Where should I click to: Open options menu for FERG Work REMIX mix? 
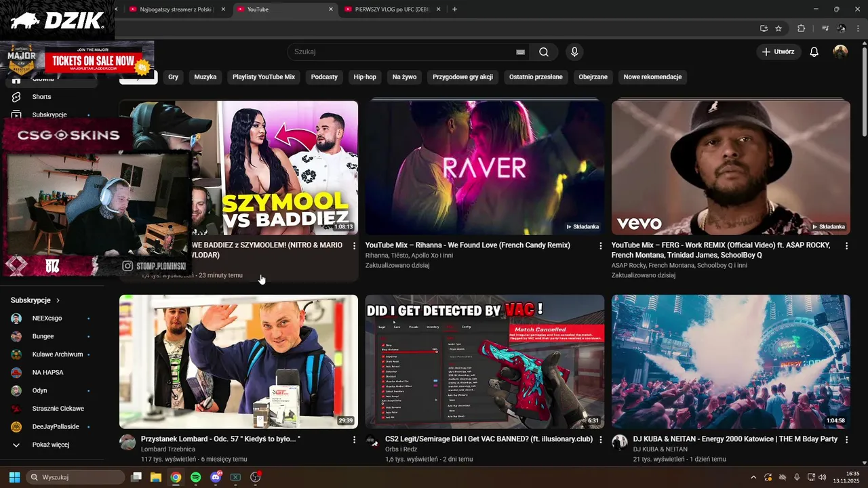pos(846,246)
